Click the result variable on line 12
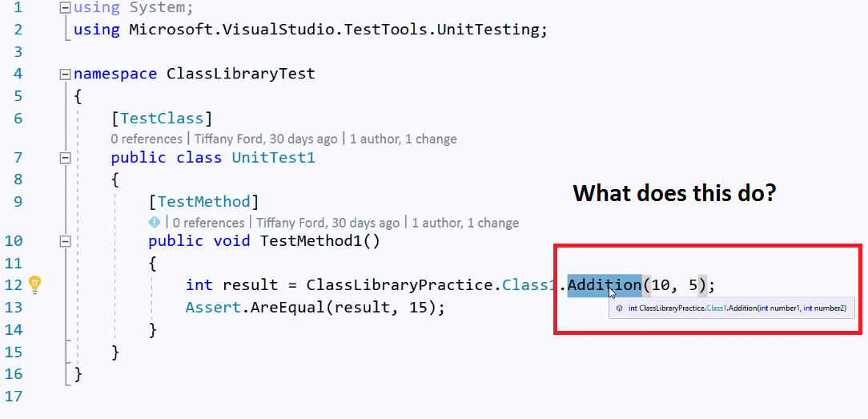Image resolution: width=868 pixels, height=419 pixels. click(x=250, y=285)
